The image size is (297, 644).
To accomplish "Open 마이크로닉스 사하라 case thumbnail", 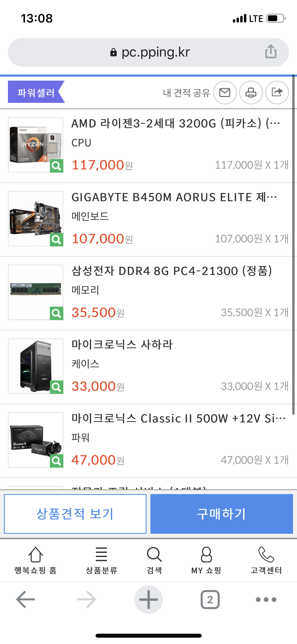I will coord(36,366).
